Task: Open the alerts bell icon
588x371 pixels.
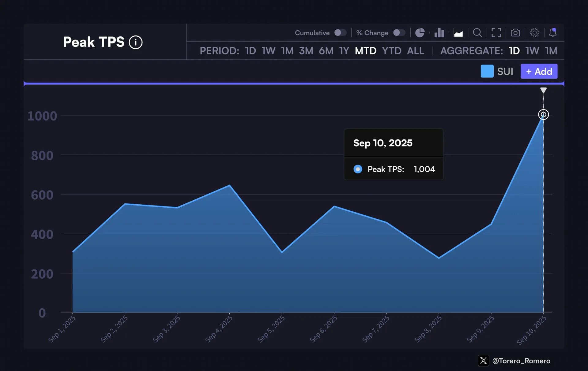Action: [553, 32]
